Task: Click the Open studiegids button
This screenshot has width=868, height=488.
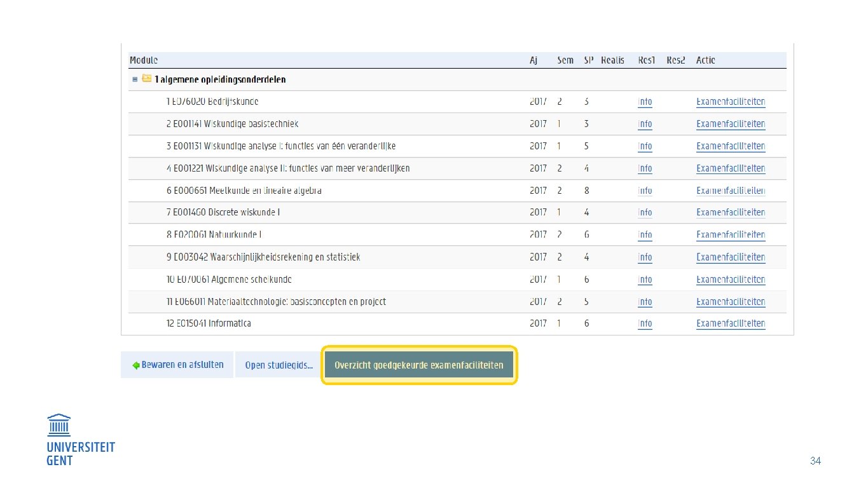Action: click(279, 365)
